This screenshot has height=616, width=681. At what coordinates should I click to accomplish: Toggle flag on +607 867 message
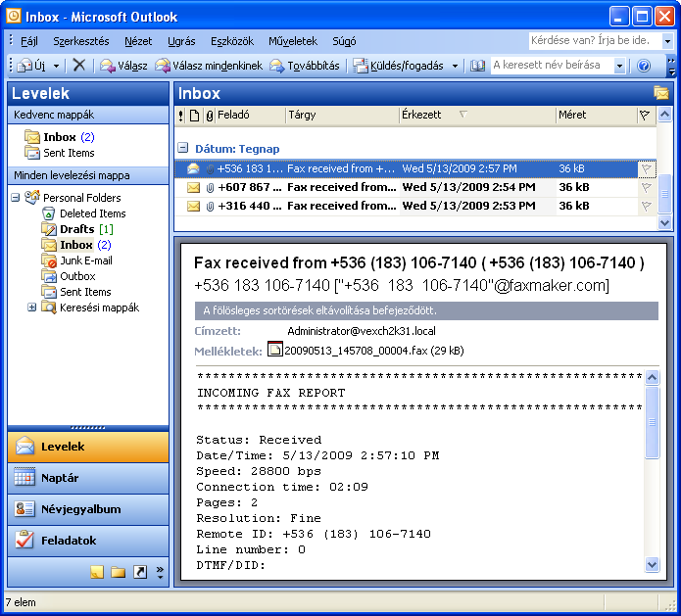tap(647, 187)
